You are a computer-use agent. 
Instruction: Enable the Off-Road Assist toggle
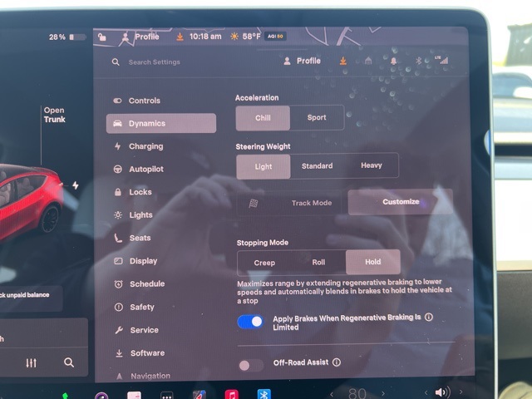click(x=250, y=364)
